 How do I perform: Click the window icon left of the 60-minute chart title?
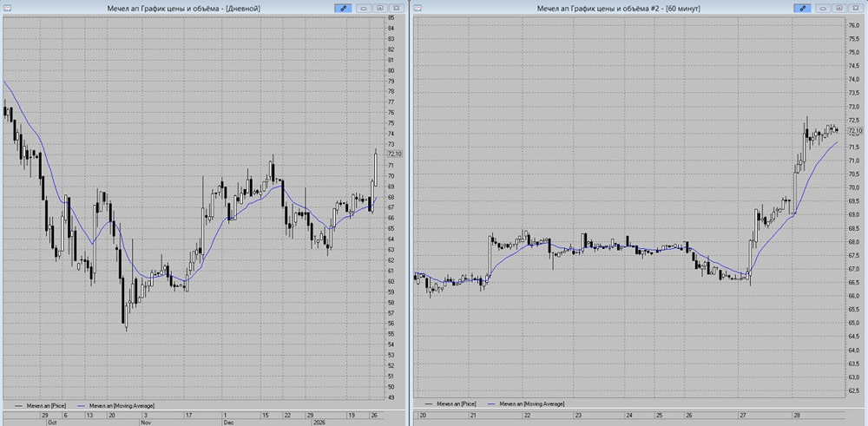pyautogui.click(x=418, y=8)
